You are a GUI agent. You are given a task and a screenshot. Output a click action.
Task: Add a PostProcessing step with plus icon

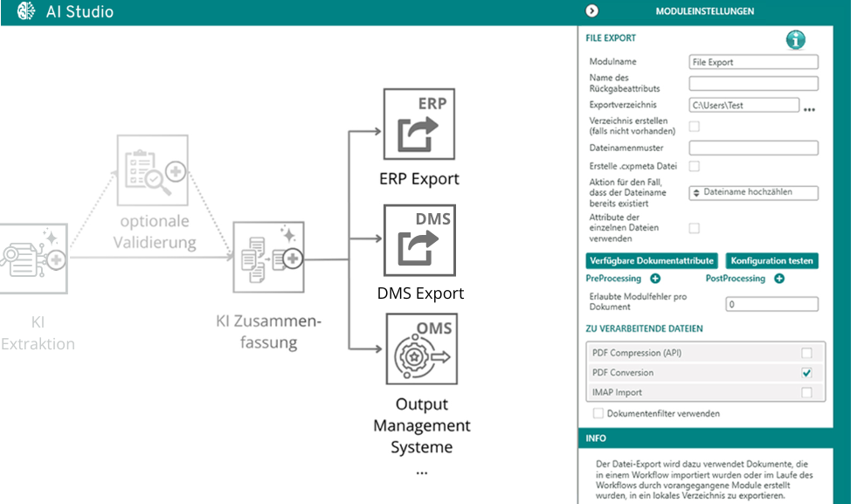pos(779,279)
